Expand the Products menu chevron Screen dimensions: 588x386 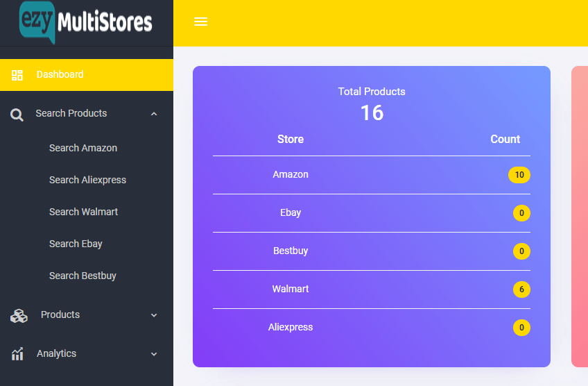tap(154, 315)
